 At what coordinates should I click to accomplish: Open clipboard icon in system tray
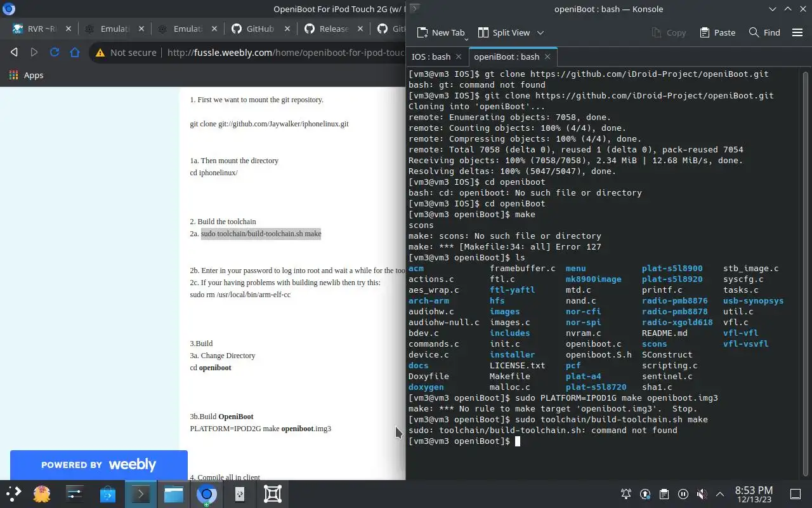coord(664,494)
